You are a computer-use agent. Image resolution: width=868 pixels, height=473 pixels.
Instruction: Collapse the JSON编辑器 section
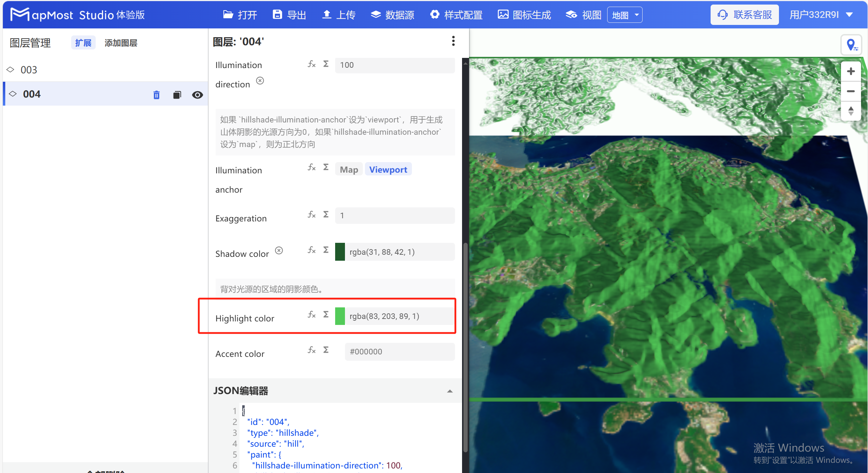tap(450, 391)
